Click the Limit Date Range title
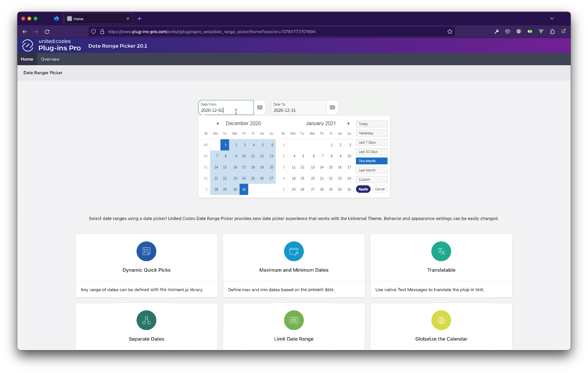Screen dimensions: 588x373 point(294,339)
